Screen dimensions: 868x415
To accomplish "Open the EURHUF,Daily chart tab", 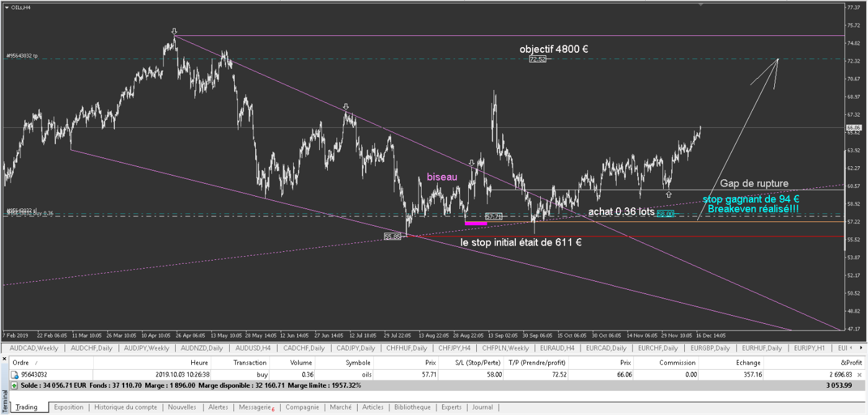I will pos(762,348).
